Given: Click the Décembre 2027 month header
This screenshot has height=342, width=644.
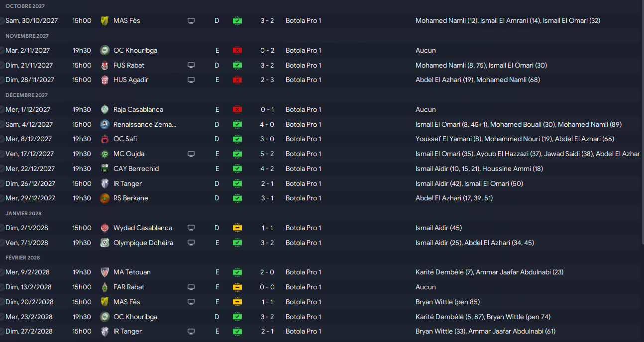Looking at the screenshot, I should (x=27, y=95).
